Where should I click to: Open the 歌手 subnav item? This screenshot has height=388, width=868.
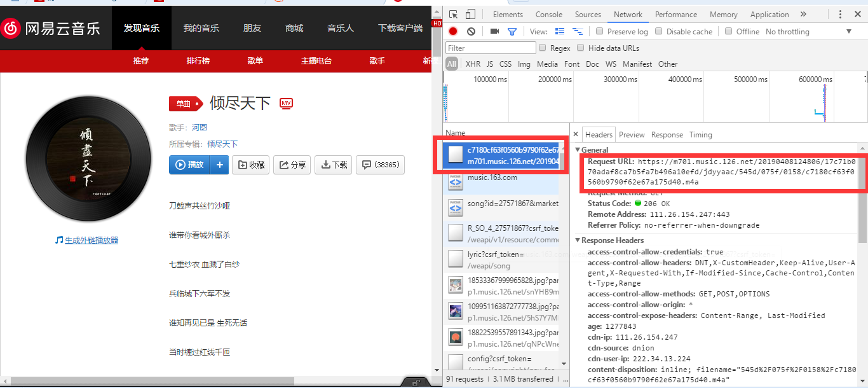(x=377, y=61)
